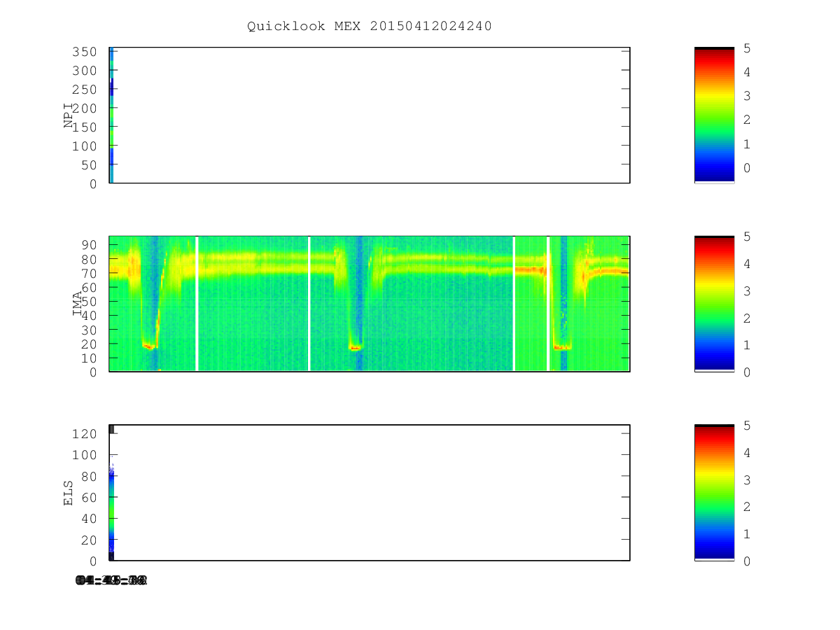The width and height of the screenshot is (840, 630).
Task: Click the '300' tick label on the NPI axis
Action: pyautogui.click(x=85, y=71)
